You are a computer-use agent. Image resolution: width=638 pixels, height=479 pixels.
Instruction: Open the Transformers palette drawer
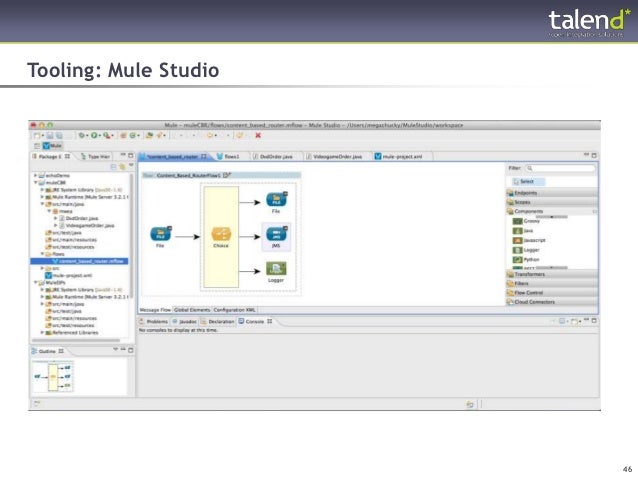coord(552,274)
